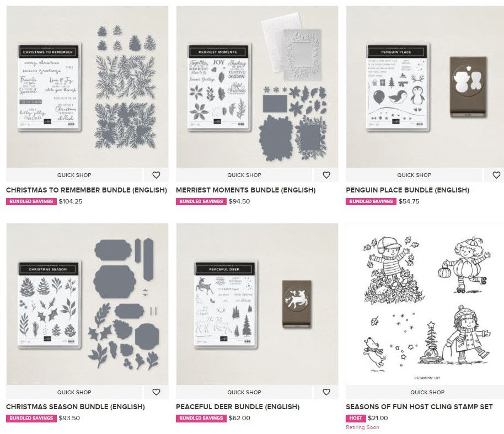Quick Shop the Seasons of Fun stamp set
The image size is (504, 434).
tap(427, 392)
